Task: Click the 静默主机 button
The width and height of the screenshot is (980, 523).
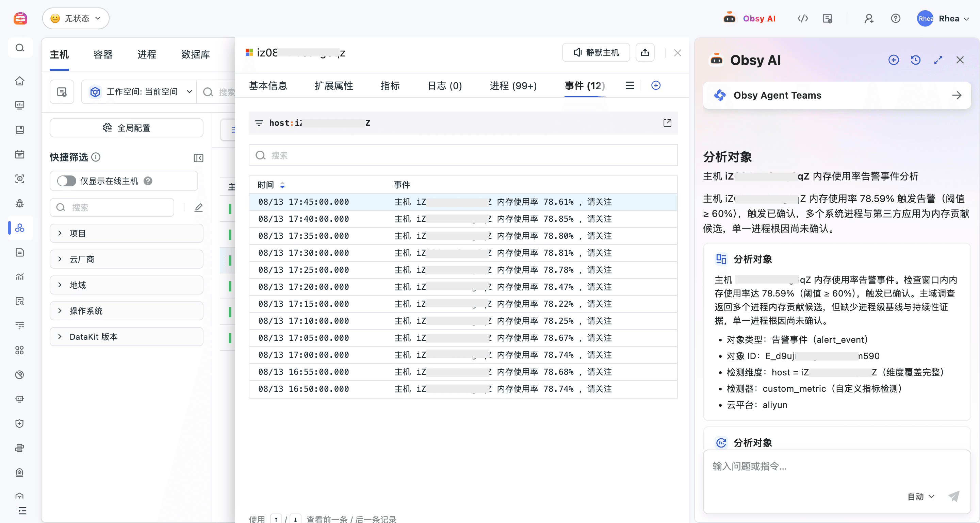Action: (x=596, y=52)
